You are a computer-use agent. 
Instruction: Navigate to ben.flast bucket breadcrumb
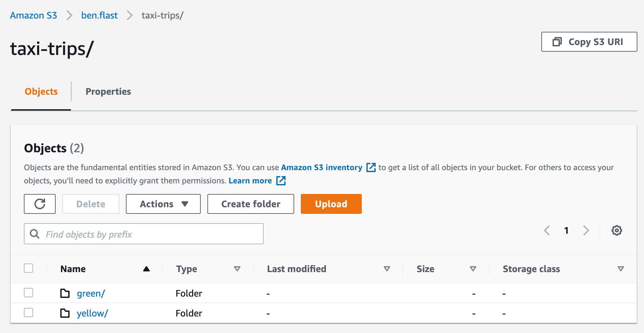pos(99,16)
